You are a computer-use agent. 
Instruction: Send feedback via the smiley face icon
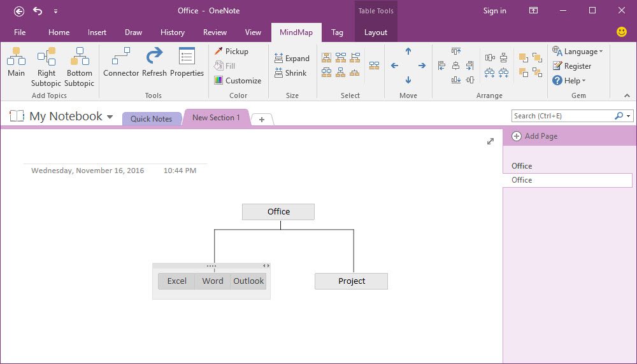(x=622, y=32)
